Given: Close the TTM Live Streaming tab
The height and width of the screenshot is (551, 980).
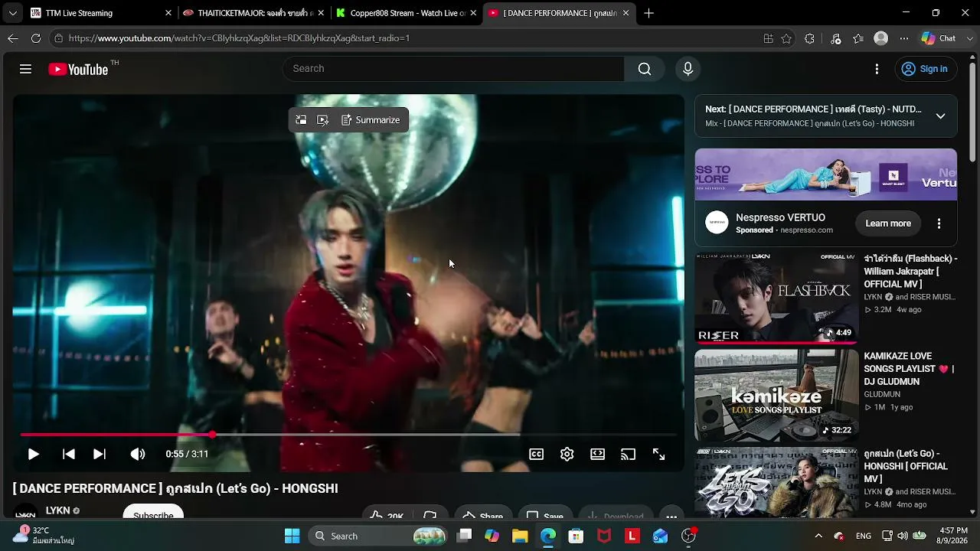Looking at the screenshot, I should pyautogui.click(x=168, y=13).
